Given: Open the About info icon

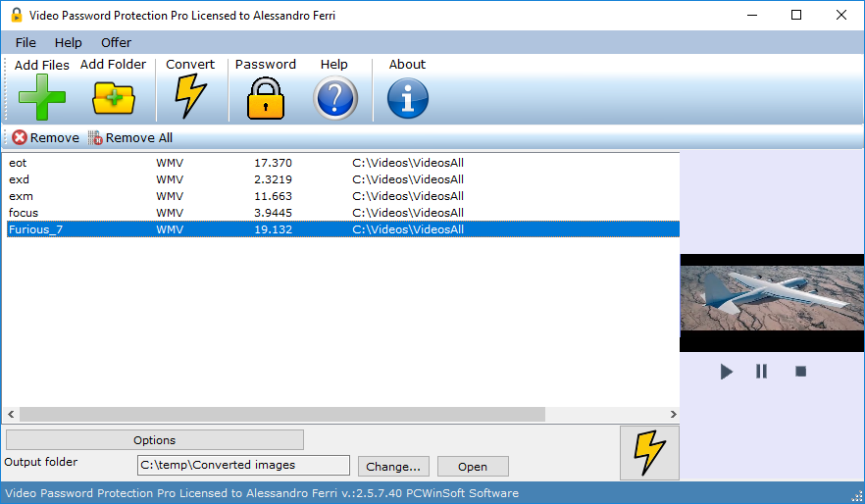Looking at the screenshot, I should 407,98.
